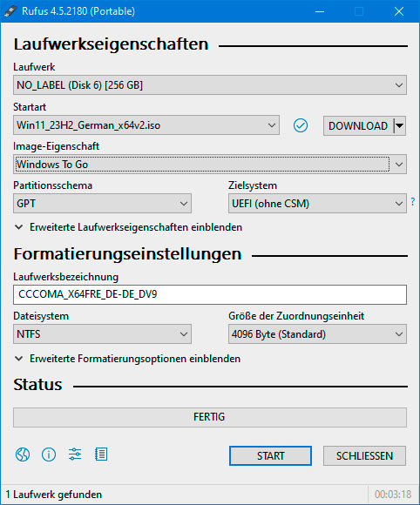Show the About info icon
This screenshot has width=420, height=505.
click(x=49, y=454)
